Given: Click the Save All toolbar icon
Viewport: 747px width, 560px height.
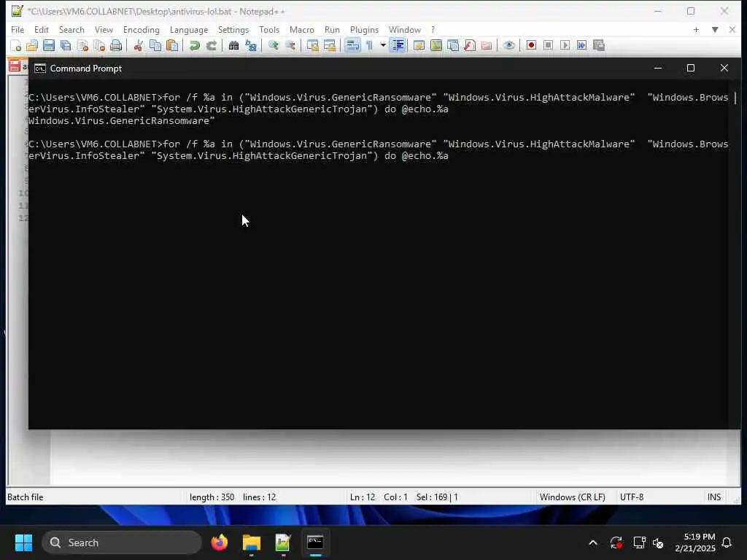Looking at the screenshot, I should coord(66,46).
